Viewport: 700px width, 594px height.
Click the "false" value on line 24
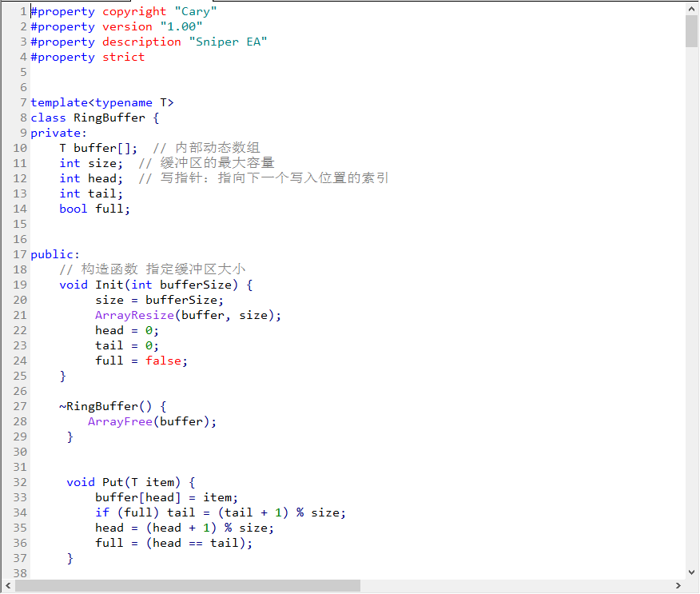[x=163, y=361]
